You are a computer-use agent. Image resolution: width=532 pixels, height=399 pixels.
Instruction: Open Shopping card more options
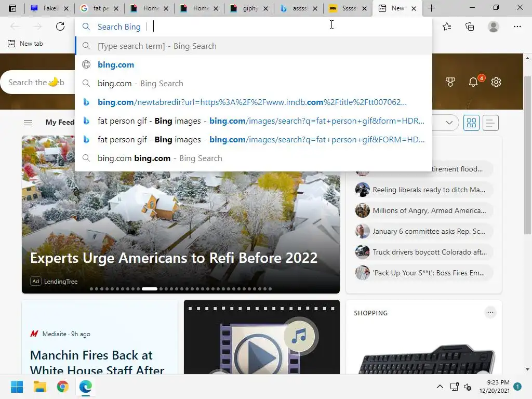pos(490,312)
